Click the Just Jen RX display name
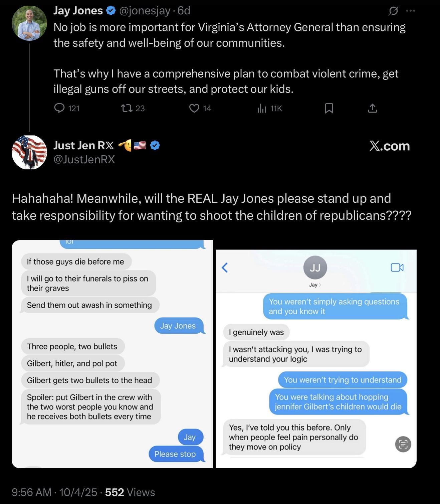440x504 pixels. (83, 145)
